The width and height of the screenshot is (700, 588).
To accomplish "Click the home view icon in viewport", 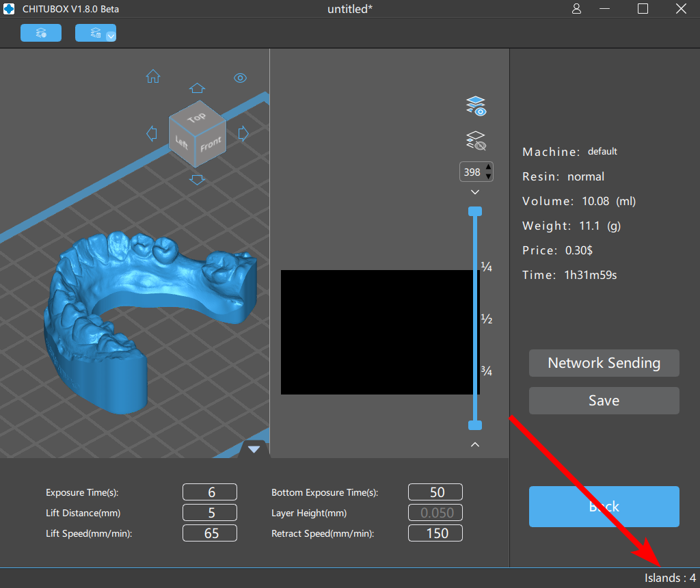I will coord(153,77).
